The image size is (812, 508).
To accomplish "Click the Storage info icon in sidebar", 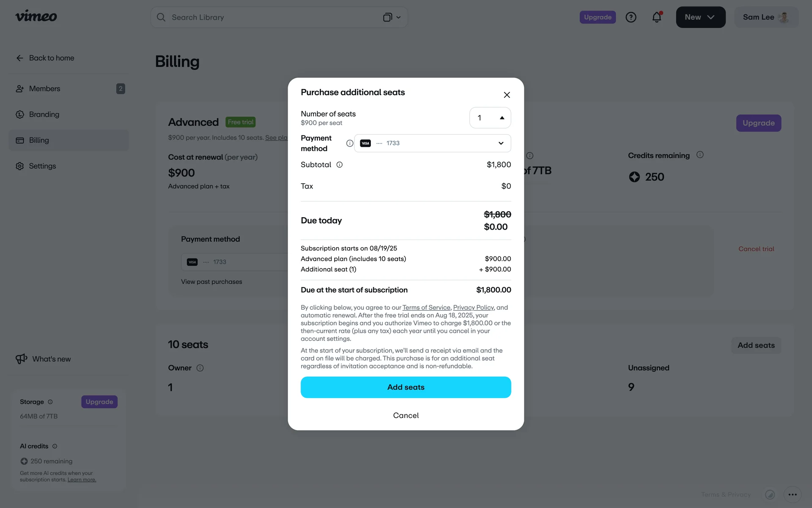I will pos(50,402).
